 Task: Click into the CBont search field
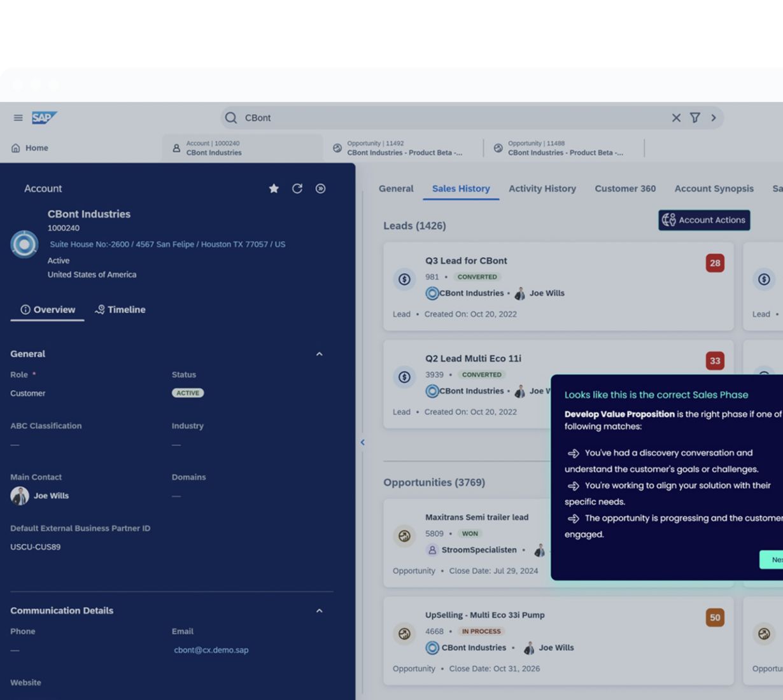coord(446,118)
